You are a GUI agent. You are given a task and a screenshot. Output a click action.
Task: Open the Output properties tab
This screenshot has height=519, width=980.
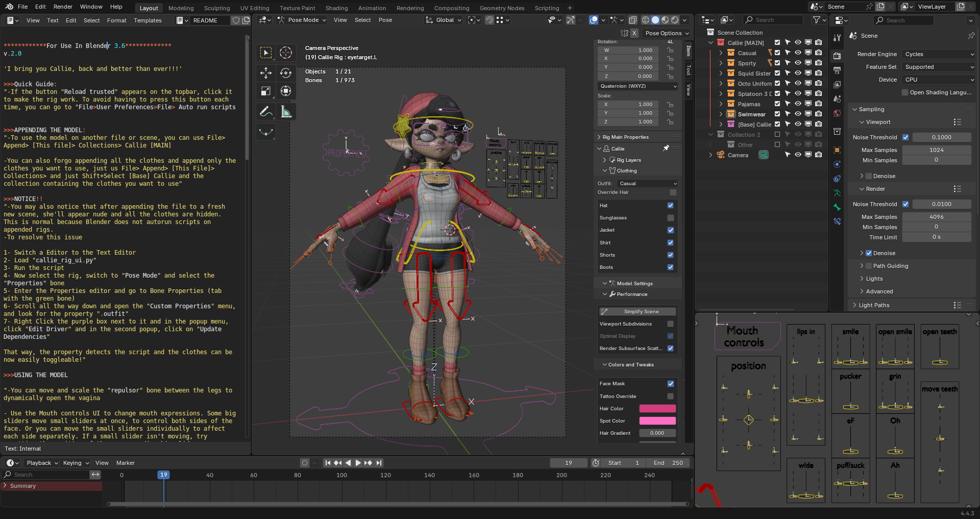837,70
